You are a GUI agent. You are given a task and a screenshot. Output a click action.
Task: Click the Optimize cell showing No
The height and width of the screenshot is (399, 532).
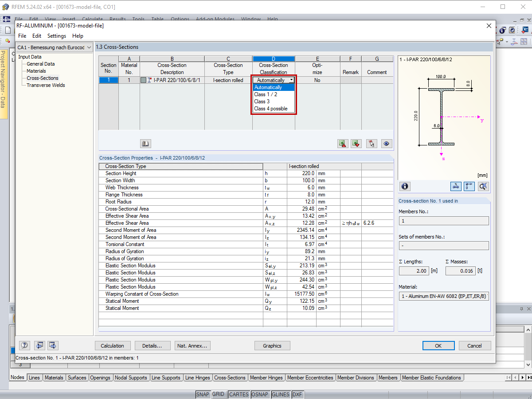(317, 80)
